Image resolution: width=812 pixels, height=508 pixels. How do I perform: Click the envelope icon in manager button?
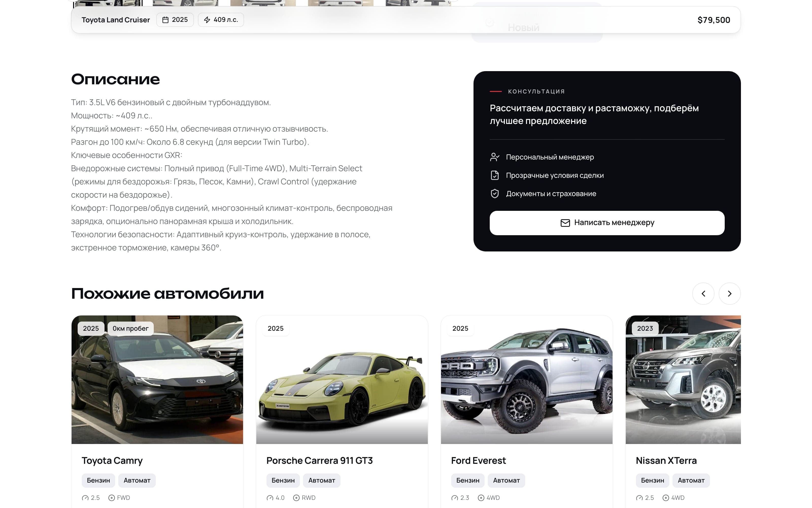click(565, 223)
